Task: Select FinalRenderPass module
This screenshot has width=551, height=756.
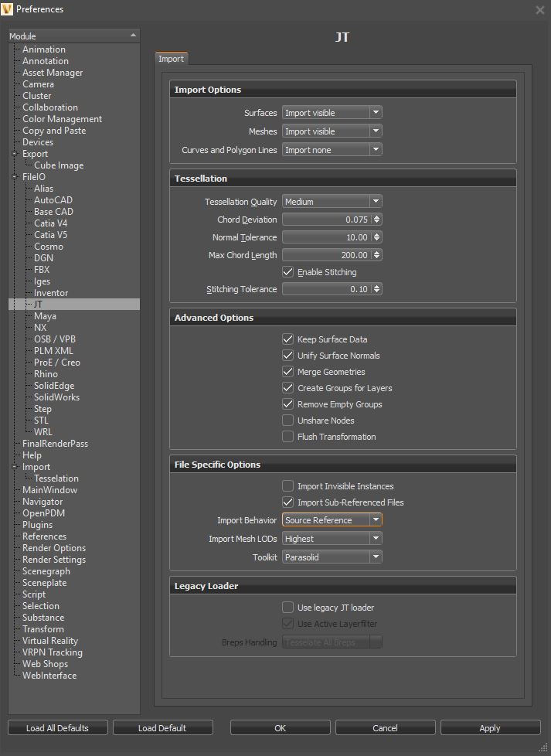Action: [55, 444]
